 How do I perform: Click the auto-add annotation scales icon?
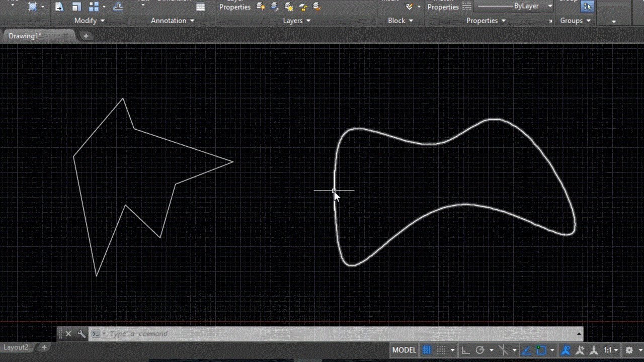[x=580, y=350]
